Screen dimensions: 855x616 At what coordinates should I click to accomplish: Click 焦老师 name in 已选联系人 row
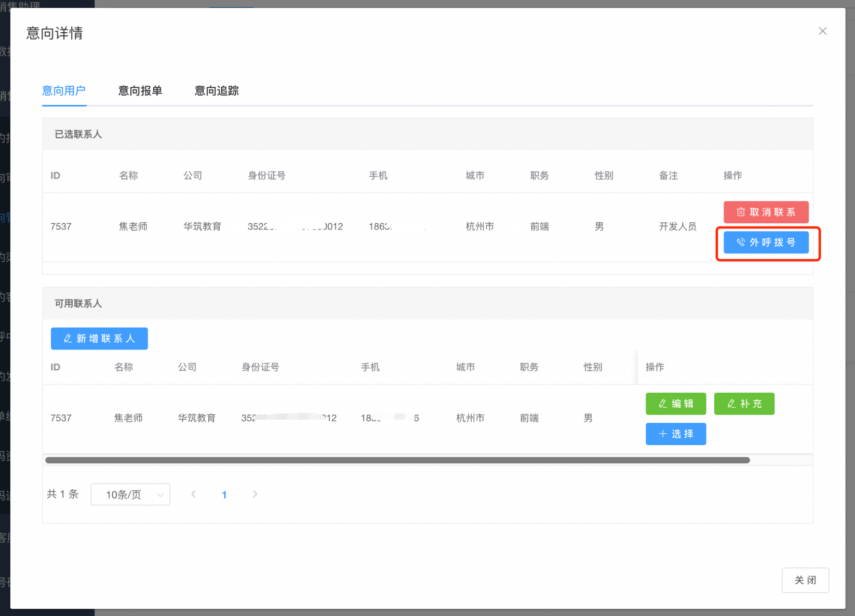tap(133, 226)
